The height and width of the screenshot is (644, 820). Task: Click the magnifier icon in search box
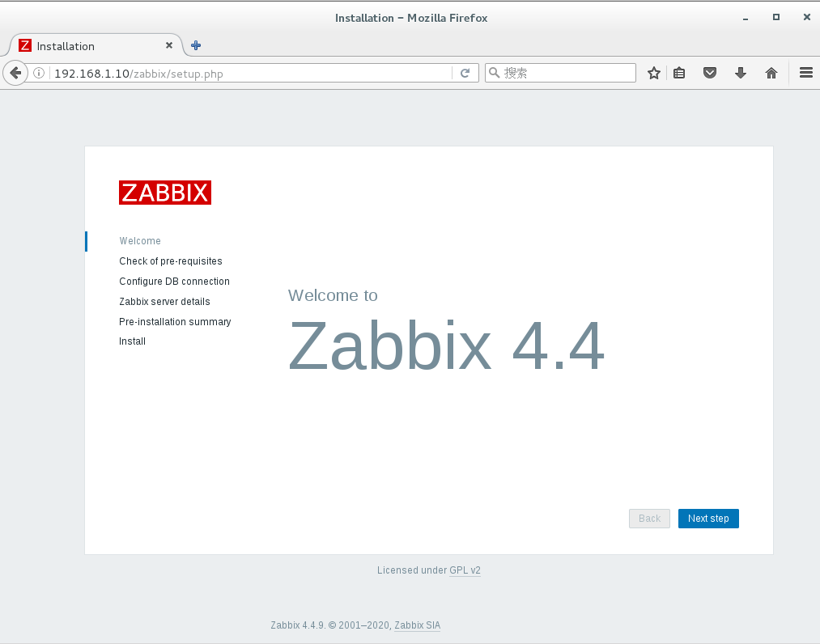[494, 73]
